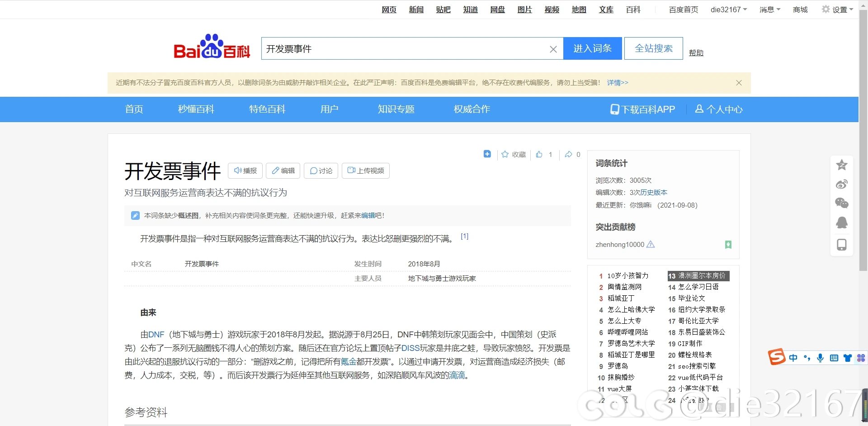Click 百度首页 link
The height and width of the screenshot is (426, 868).
(683, 9)
